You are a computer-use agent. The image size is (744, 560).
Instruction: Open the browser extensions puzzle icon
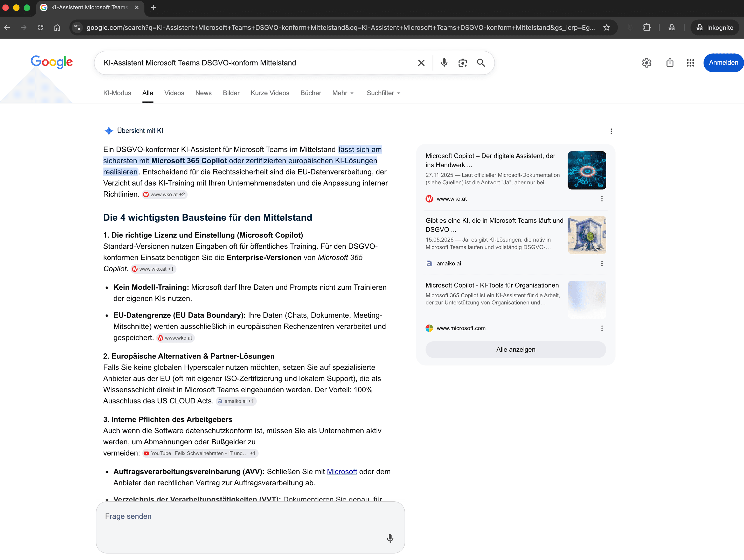646,27
